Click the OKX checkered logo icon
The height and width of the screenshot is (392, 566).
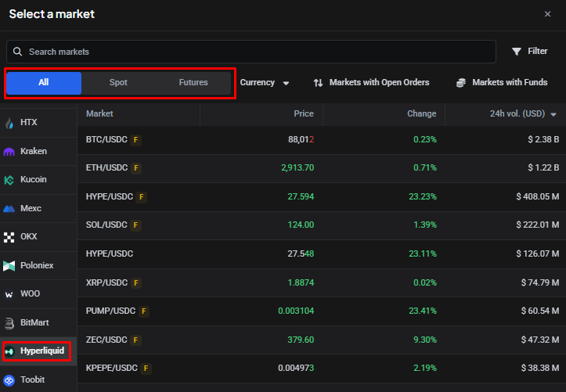pos(9,237)
